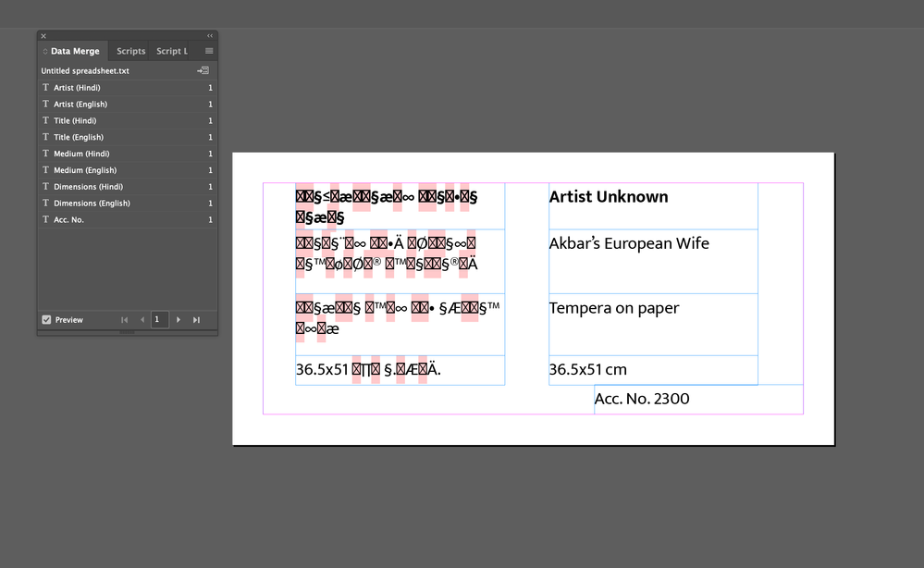
Task: Click text field icon beside Title (English)
Action: [x=45, y=137]
